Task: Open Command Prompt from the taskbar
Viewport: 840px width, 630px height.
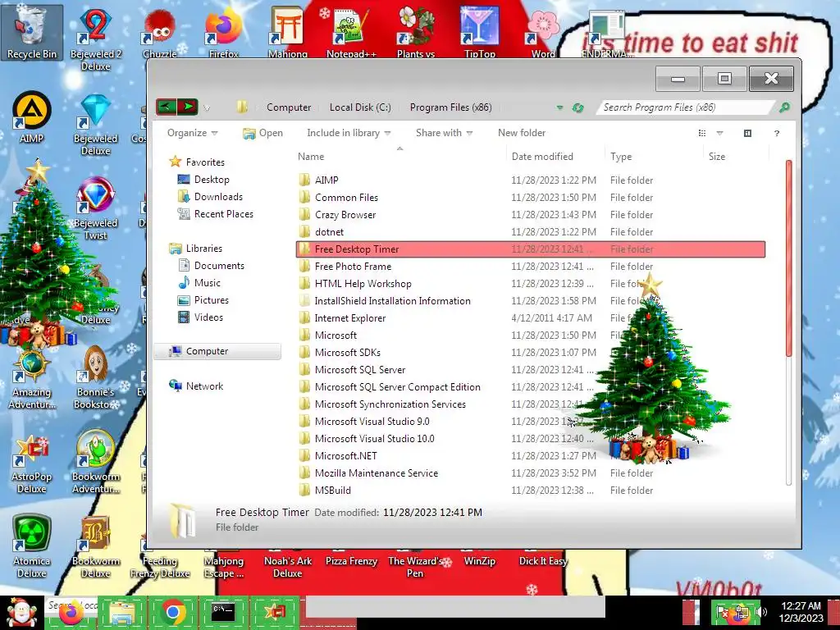Action: tap(223, 612)
